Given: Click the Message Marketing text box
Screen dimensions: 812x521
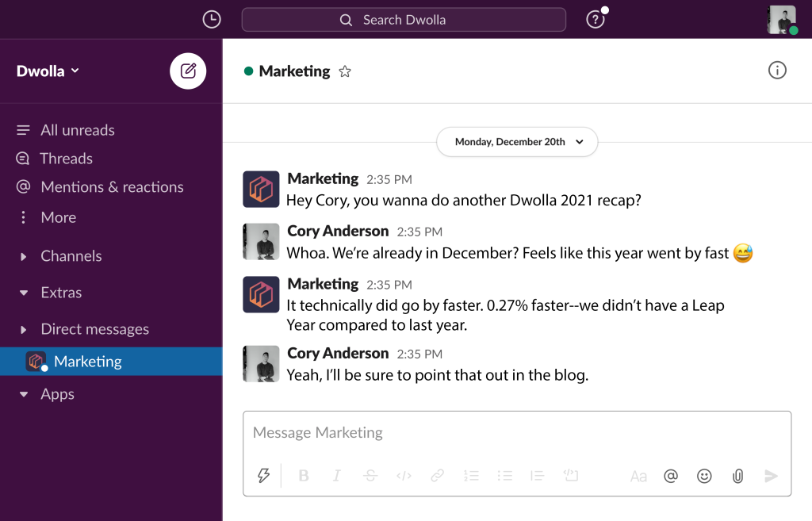Looking at the screenshot, I should click(517, 432).
